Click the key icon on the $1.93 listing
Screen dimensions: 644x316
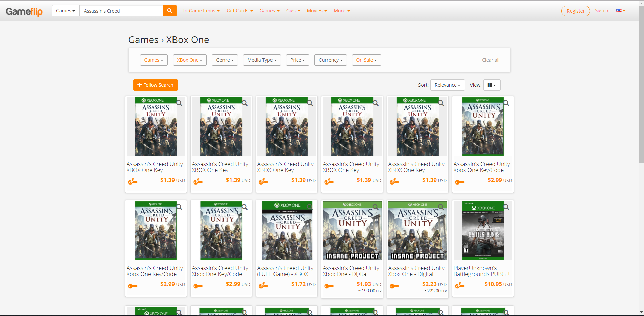tap(329, 286)
